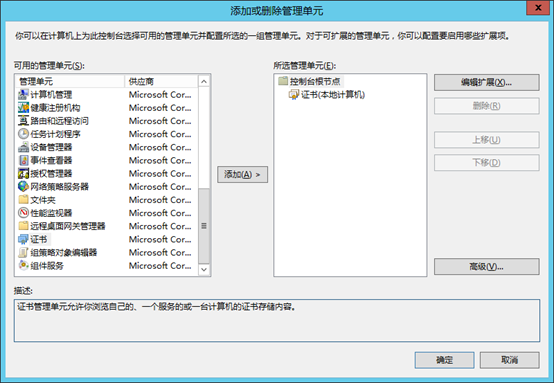Select the 网络策略服务器 globe icon
Image resolution: width=554 pixels, height=383 pixels.
23,187
